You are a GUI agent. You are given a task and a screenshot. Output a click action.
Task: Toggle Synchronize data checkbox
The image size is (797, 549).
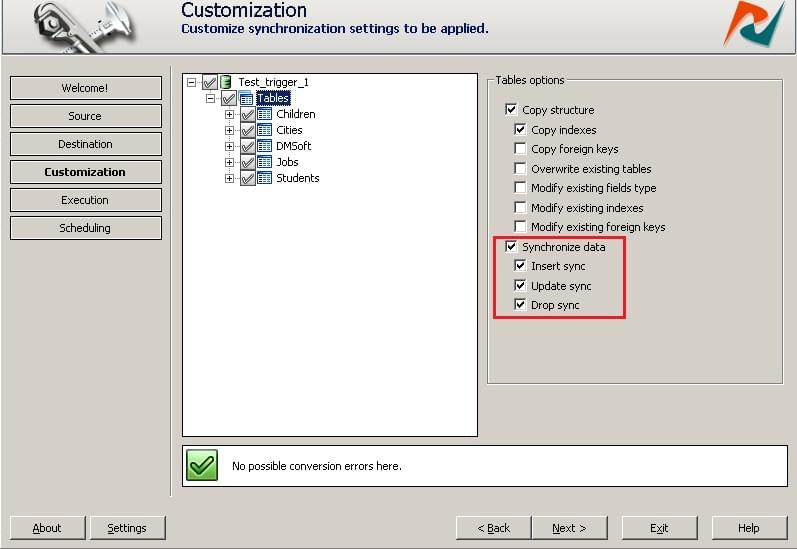coord(511,247)
